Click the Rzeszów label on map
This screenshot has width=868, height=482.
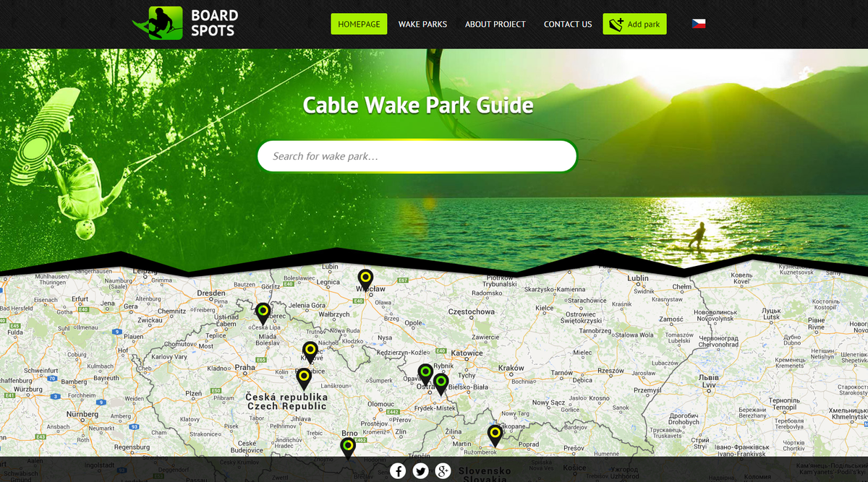pos(610,371)
